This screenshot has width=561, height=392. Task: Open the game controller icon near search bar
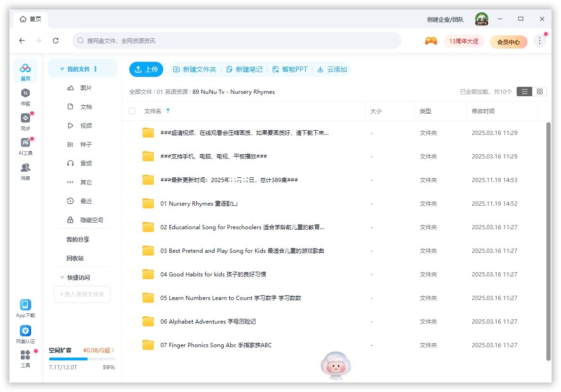pos(431,41)
